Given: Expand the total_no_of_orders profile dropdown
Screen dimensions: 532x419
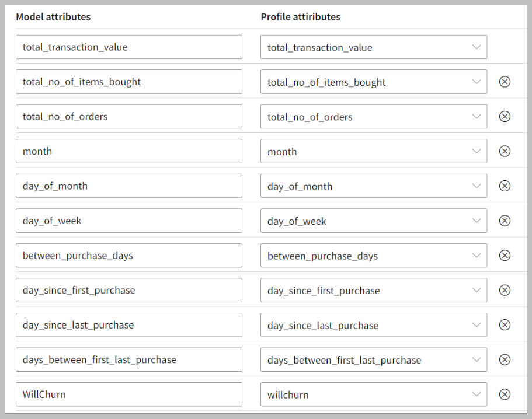Looking at the screenshot, I should (x=373, y=117).
